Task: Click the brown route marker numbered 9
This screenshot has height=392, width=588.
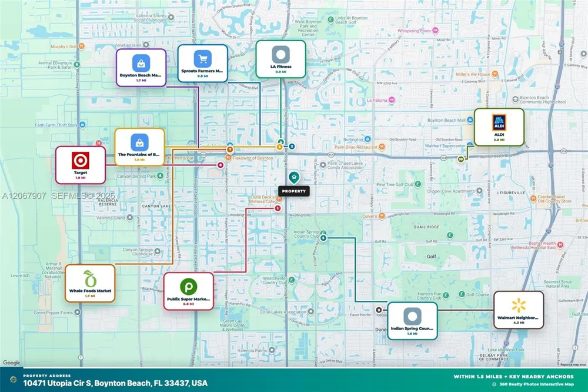Action: click(379, 310)
